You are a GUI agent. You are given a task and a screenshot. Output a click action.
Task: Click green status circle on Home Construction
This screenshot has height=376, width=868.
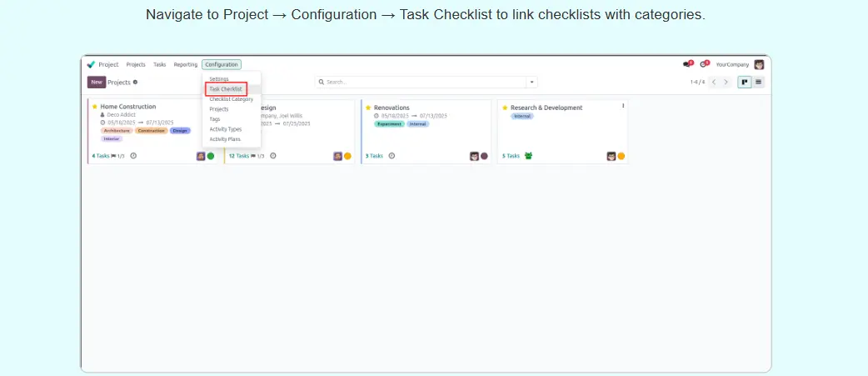pos(211,156)
